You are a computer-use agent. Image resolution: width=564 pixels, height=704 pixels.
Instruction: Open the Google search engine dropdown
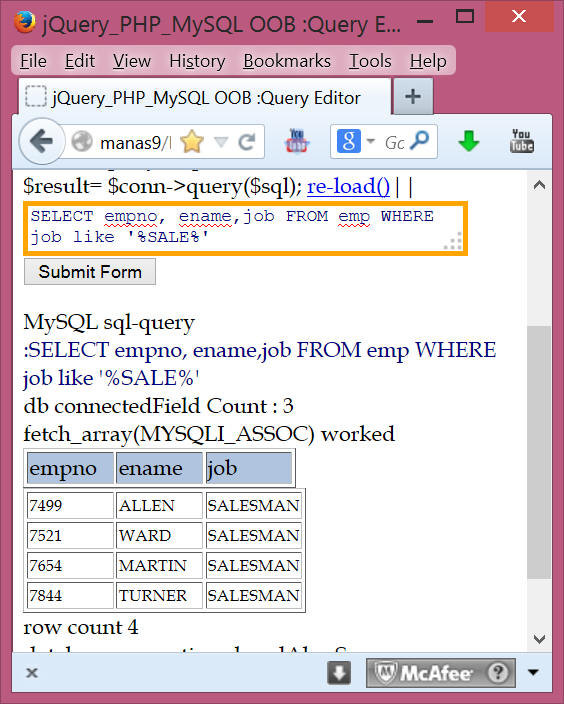click(370, 141)
